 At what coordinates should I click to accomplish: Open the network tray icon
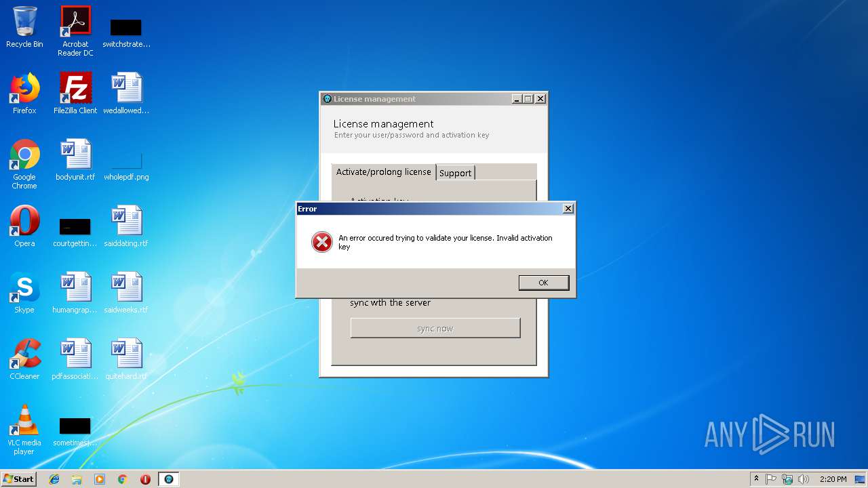pos(787,479)
